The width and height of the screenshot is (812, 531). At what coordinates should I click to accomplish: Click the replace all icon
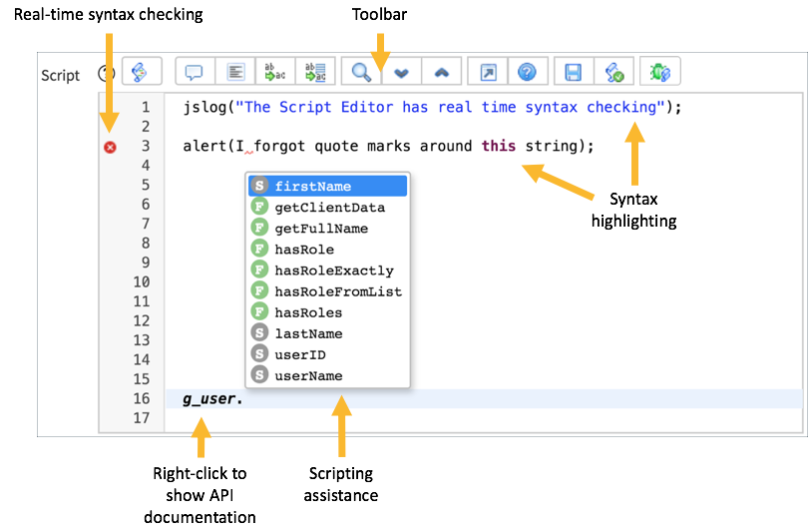315,73
